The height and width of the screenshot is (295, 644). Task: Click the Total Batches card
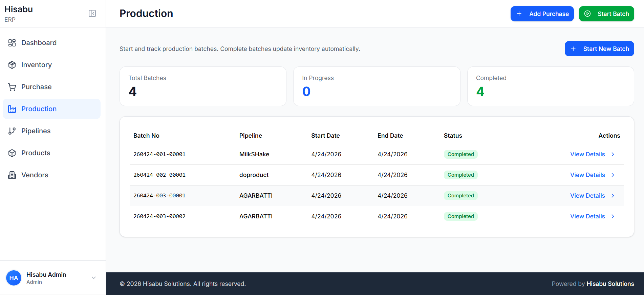point(203,86)
